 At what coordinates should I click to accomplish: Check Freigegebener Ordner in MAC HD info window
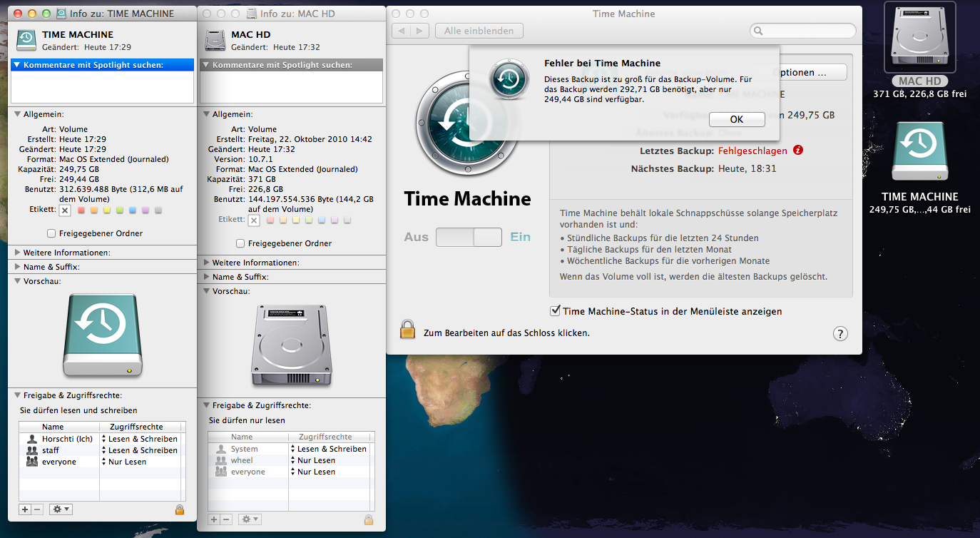tap(240, 243)
